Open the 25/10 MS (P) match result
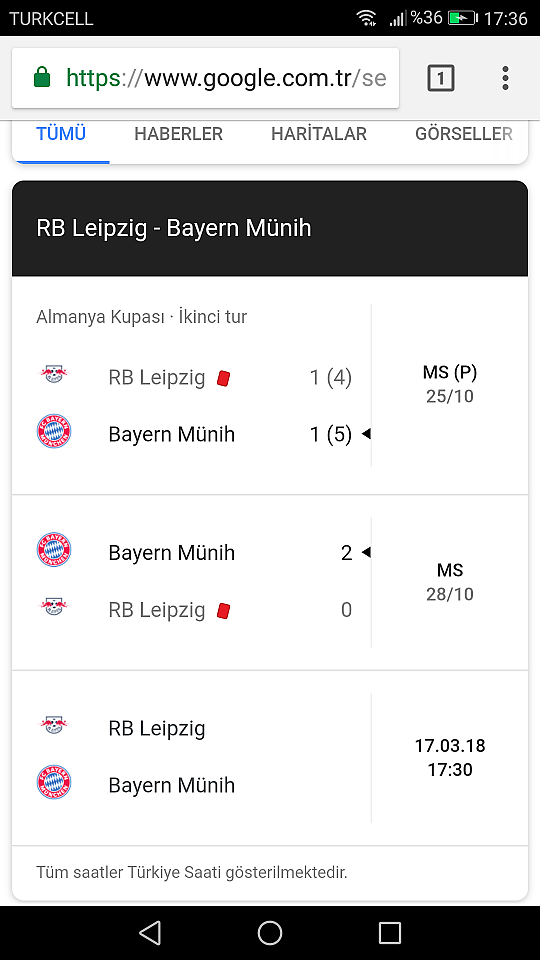Viewport: 540px width, 960px height. click(269, 385)
